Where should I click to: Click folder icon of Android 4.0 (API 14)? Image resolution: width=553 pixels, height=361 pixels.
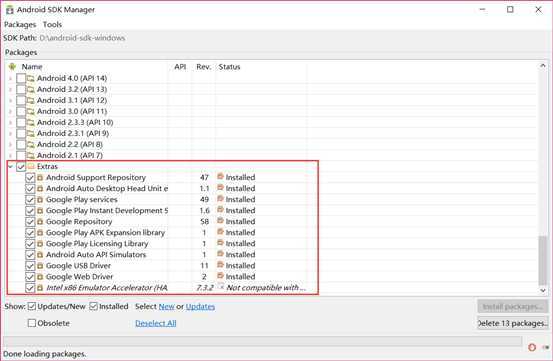click(31, 78)
